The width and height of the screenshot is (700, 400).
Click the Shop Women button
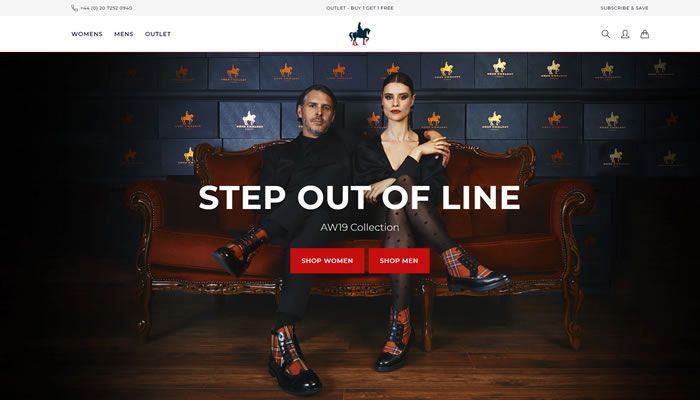point(327,261)
